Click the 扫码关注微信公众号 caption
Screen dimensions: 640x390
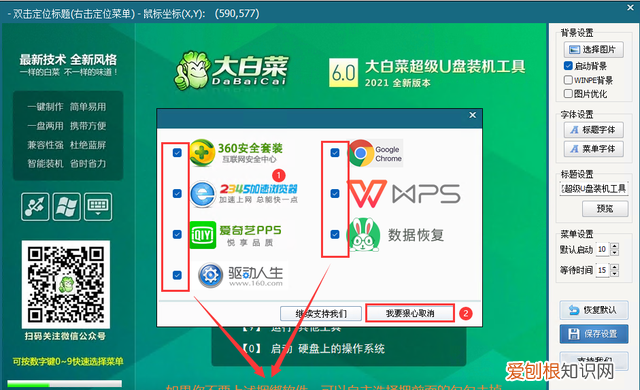point(65,336)
